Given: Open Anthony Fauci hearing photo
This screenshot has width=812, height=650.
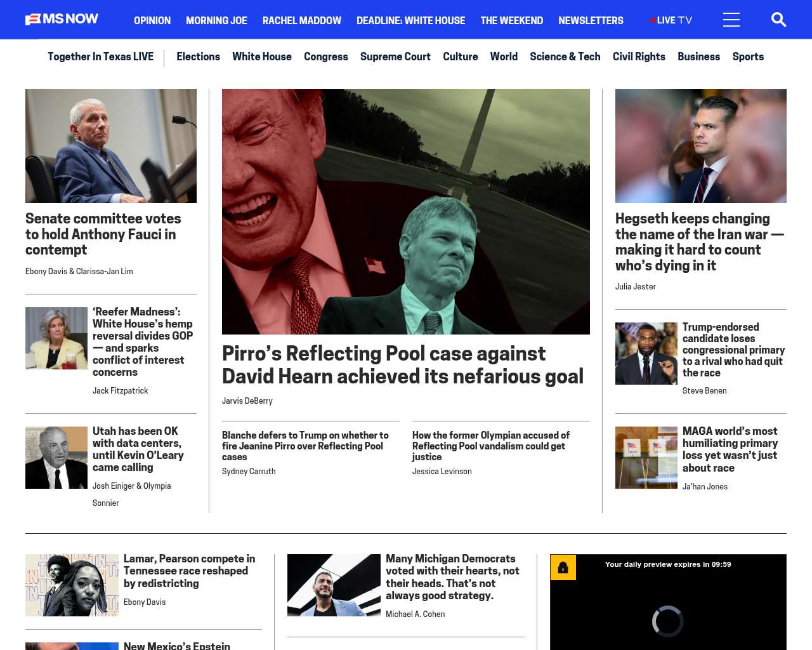Looking at the screenshot, I should pyautogui.click(x=111, y=146).
